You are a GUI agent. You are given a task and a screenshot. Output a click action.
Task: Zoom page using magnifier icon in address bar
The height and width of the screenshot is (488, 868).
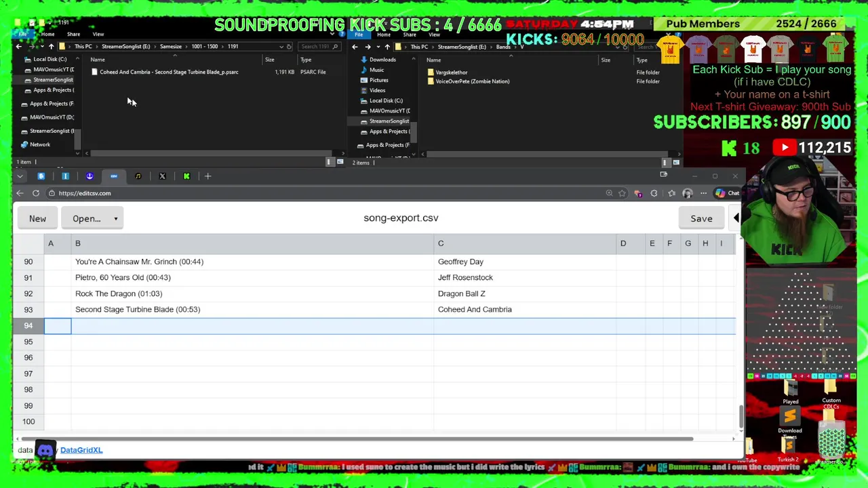click(x=609, y=193)
